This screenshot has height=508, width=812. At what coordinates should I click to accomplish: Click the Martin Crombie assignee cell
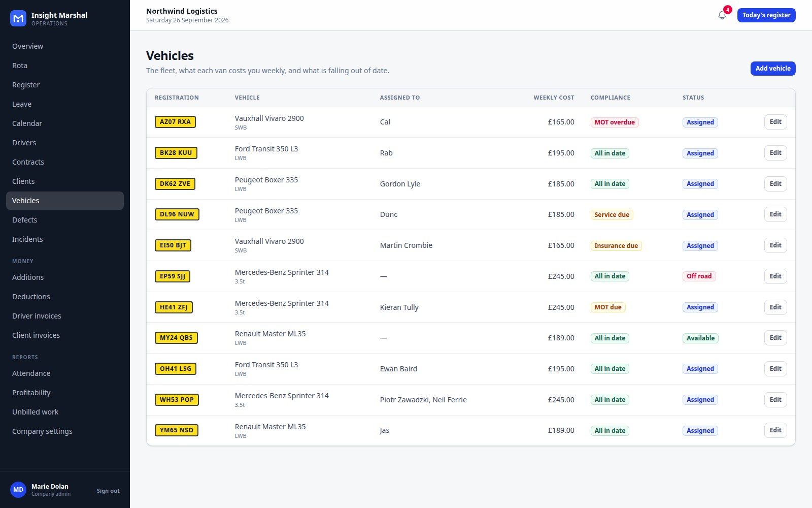click(406, 245)
